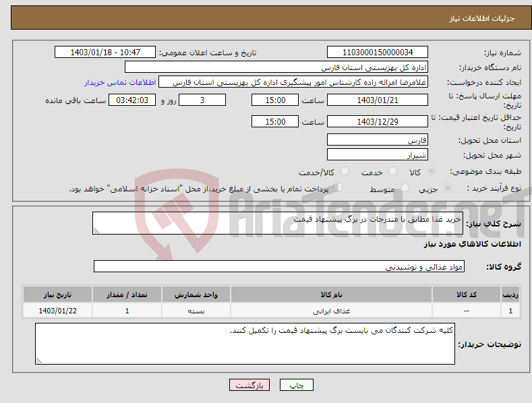
Task: Click the resize handle of شرح کلی نیاز box
Action: [x=96, y=230]
